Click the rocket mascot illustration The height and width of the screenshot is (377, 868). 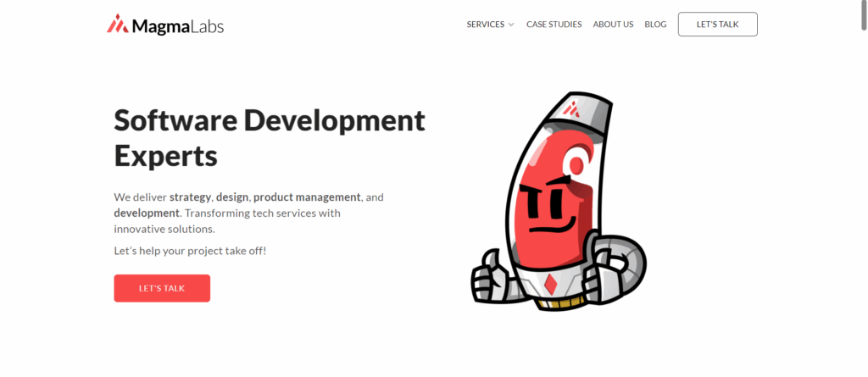click(x=559, y=202)
